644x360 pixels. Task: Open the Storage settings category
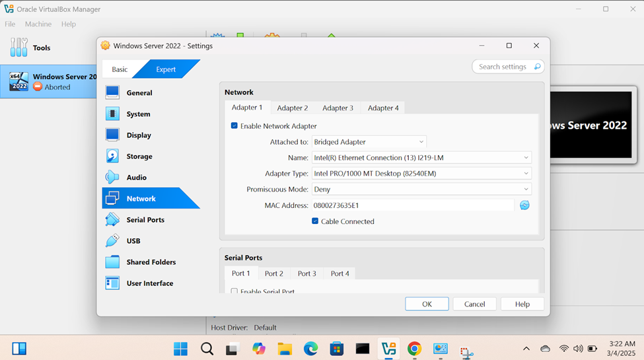151,156
